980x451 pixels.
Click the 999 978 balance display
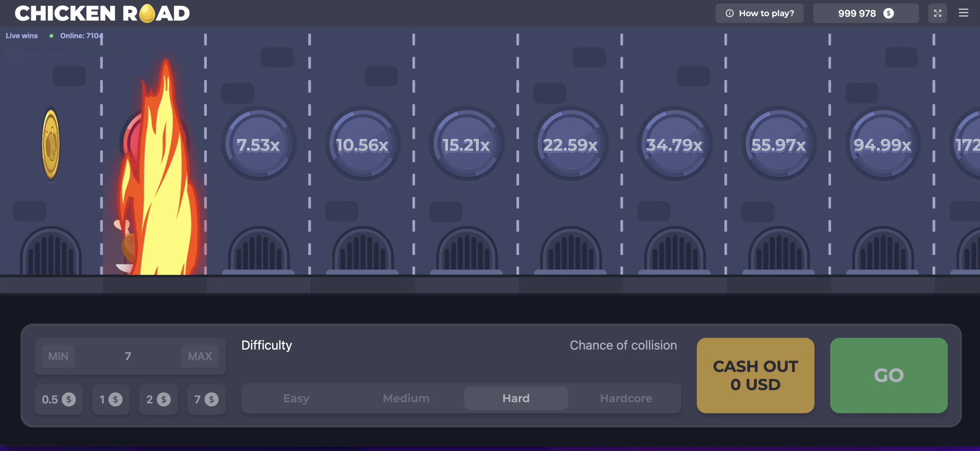(x=866, y=13)
